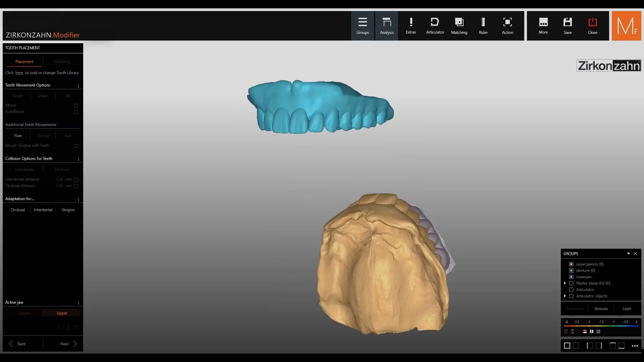This screenshot has height=362, width=644.
Task: Switch to Light display mode
Action: click(627, 309)
